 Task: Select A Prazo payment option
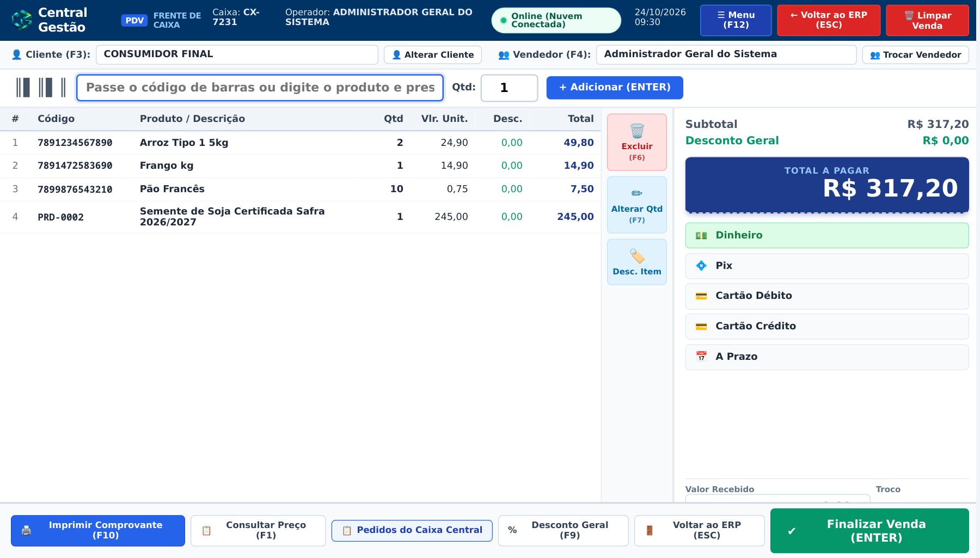coord(827,357)
